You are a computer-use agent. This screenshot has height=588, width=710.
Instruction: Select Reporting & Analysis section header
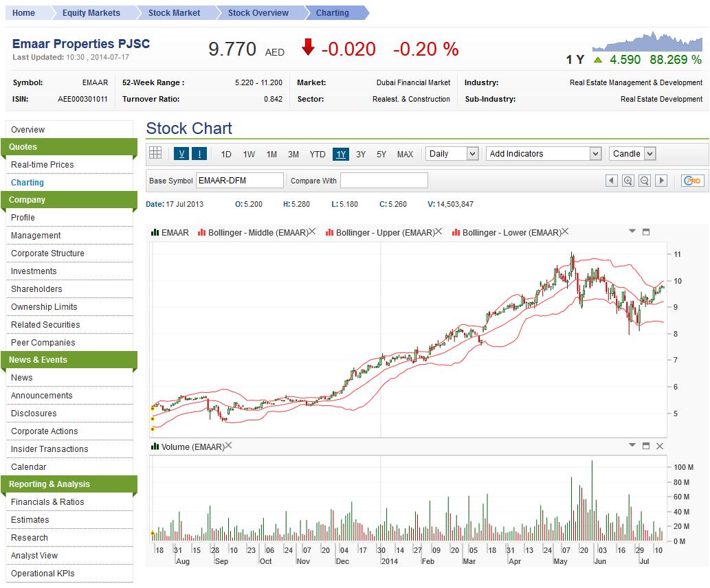coord(69,484)
